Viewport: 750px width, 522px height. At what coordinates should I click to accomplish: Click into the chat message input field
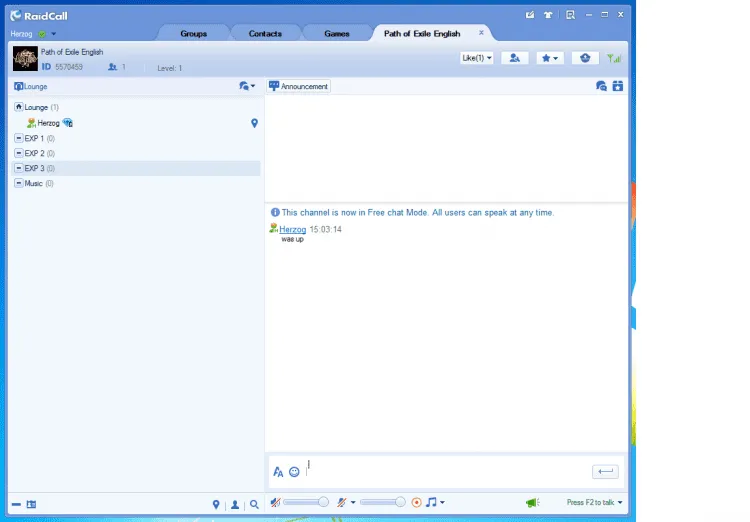coord(447,471)
